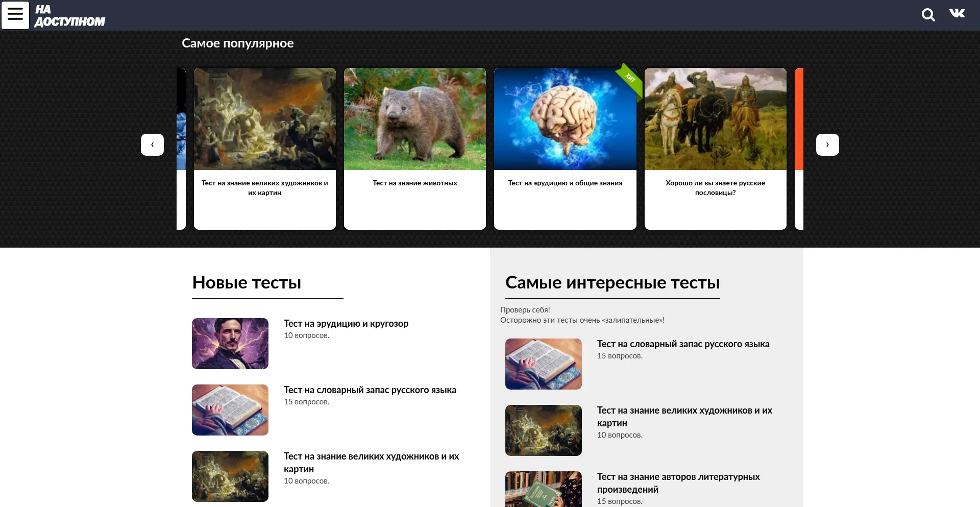This screenshot has width=980, height=507.
Task: Open the VK social page icon
Action: pyautogui.click(x=957, y=13)
